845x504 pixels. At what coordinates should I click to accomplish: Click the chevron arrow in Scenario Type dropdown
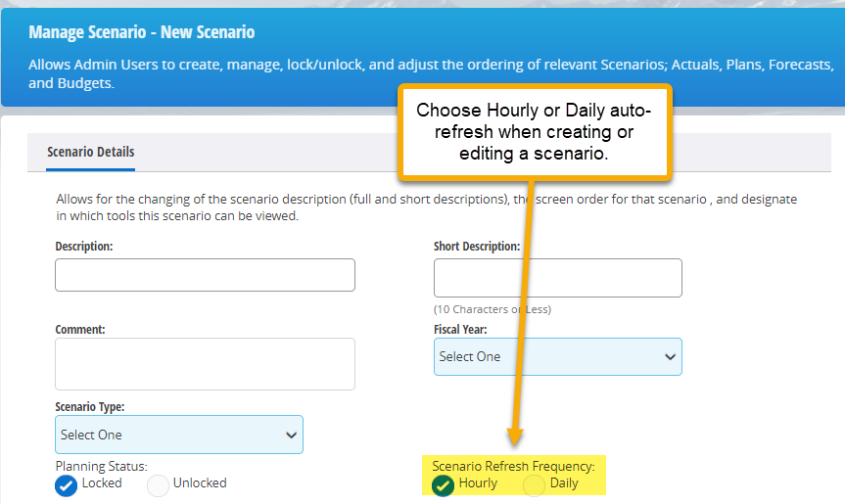[291, 435]
